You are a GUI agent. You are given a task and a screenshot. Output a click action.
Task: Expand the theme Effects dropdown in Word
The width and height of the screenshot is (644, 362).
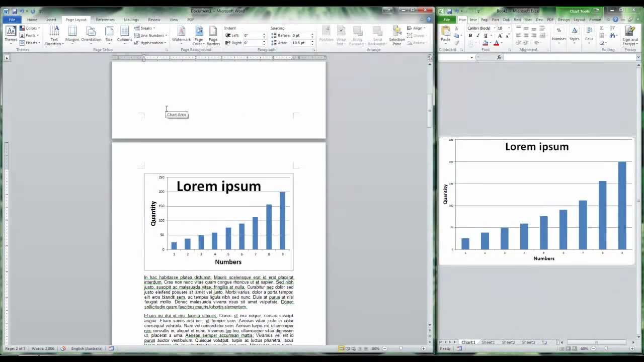30,43
